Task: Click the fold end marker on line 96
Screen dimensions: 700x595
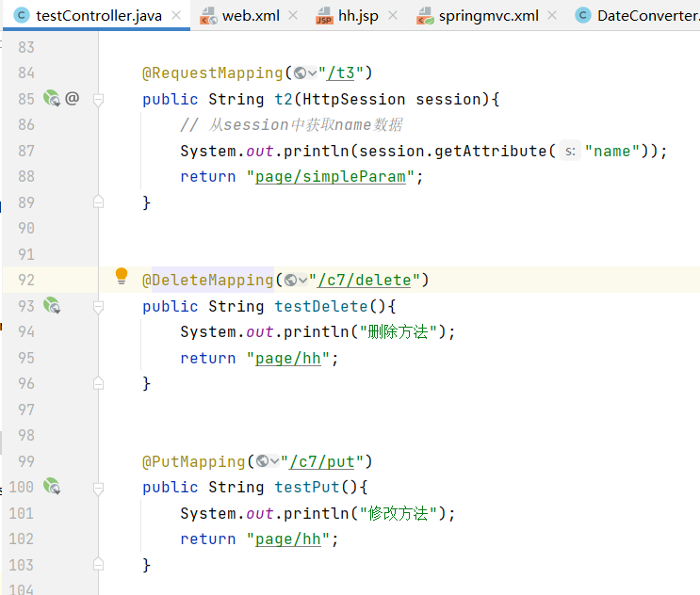Action: [x=99, y=383]
